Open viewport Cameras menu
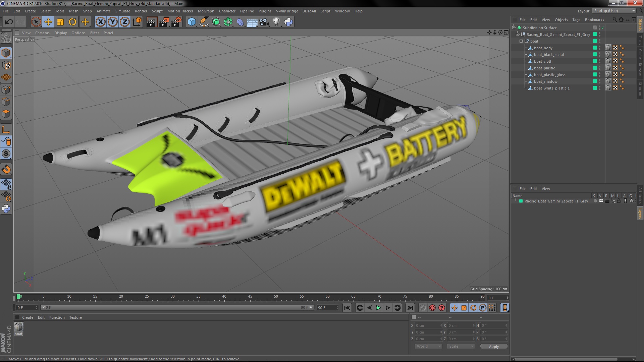Image resolution: width=644 pixels, height=362 pixels. pyautogui.click(x=42, y=33)
